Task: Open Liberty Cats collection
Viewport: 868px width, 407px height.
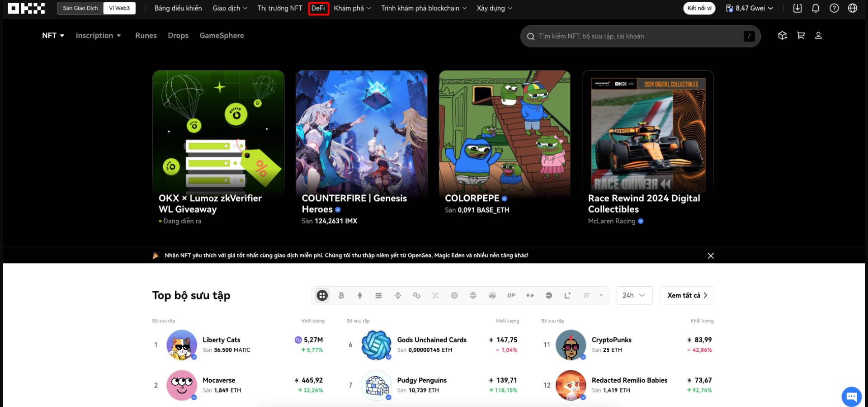Action: click(238, 345)
